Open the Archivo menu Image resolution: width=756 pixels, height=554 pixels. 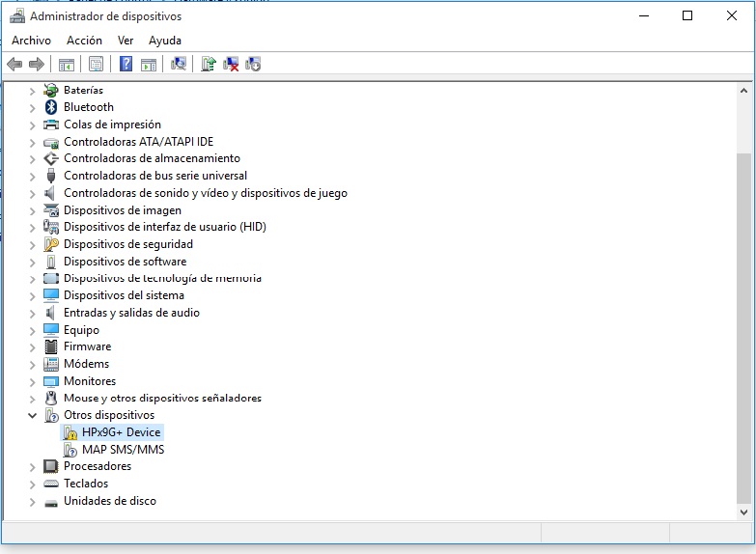(x=31, y=41)
